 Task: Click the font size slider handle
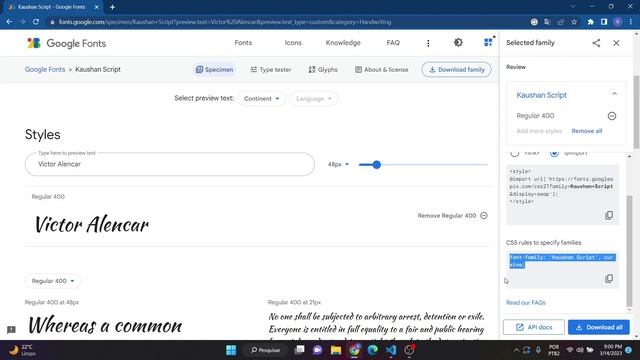376,164
